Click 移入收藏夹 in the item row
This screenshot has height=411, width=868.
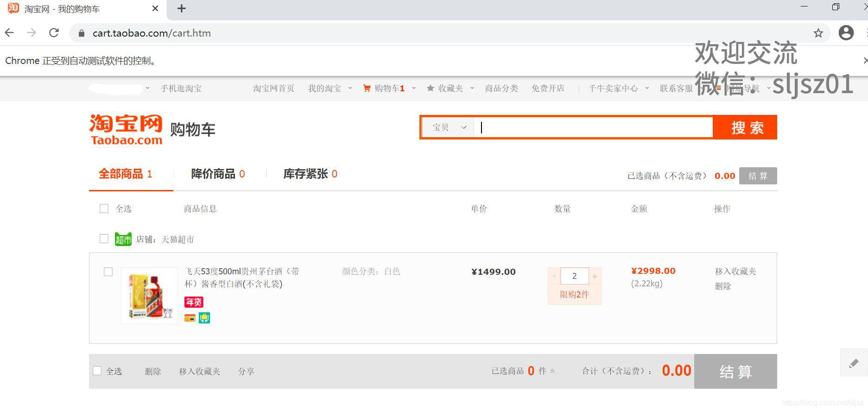tap(735, 271)
